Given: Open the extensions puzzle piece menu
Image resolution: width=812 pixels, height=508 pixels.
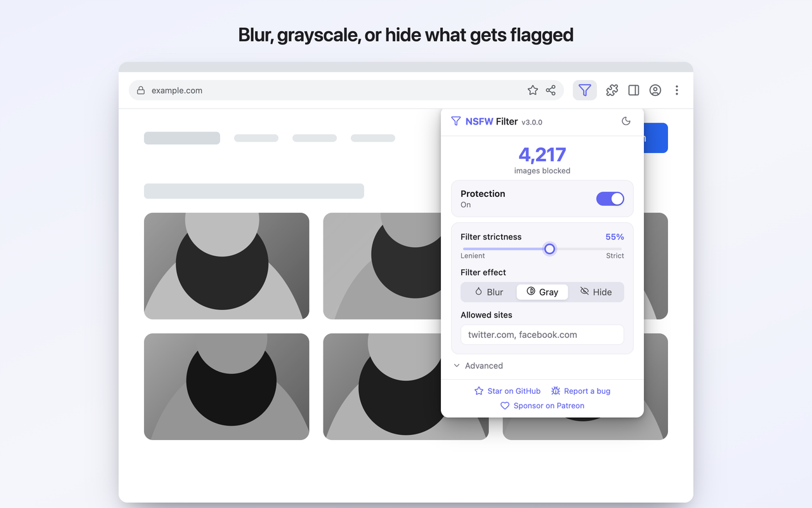Looking at the screenshot, I should tap(612, 90).
